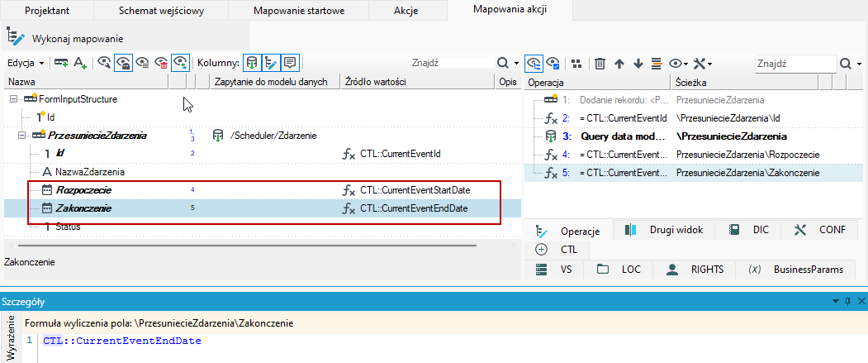The height and width of the screenshot is (363, 868).
Task: Click the four-squares grouping icon
Action: tap(576, 63)
